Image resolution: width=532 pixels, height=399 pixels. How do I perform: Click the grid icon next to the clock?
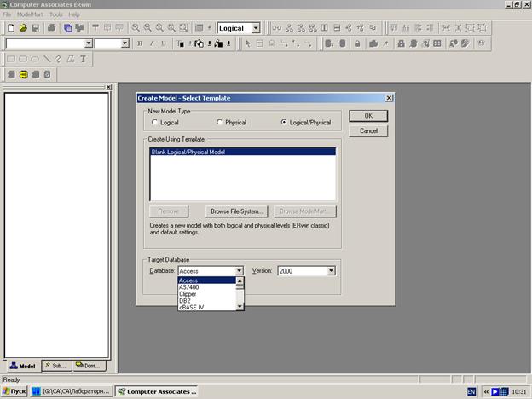tap(504, 391)
